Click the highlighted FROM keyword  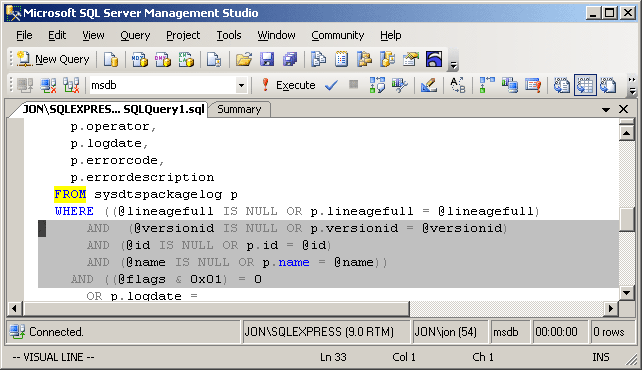click(70, 194)
